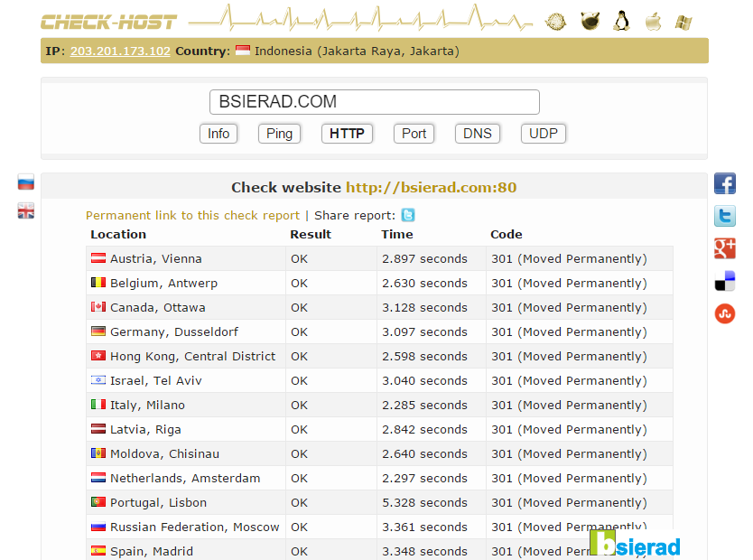The height and width of the screenshot is (560, 753).
Task: Bookmark the page with the Delicious icon
Action: coord(725,281)
